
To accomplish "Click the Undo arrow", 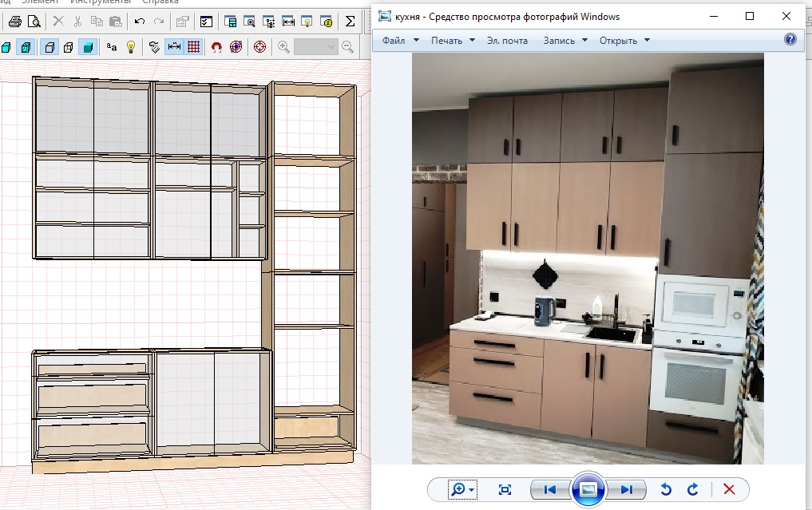I will [139, 22].
